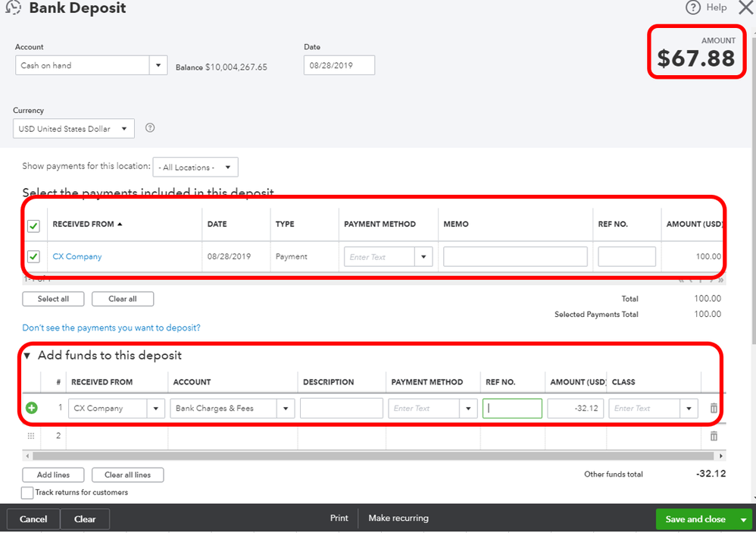Screen dimensions: 756x533
Task: Toggle the select-all payments header checkbox
Action: pos(33,226)
